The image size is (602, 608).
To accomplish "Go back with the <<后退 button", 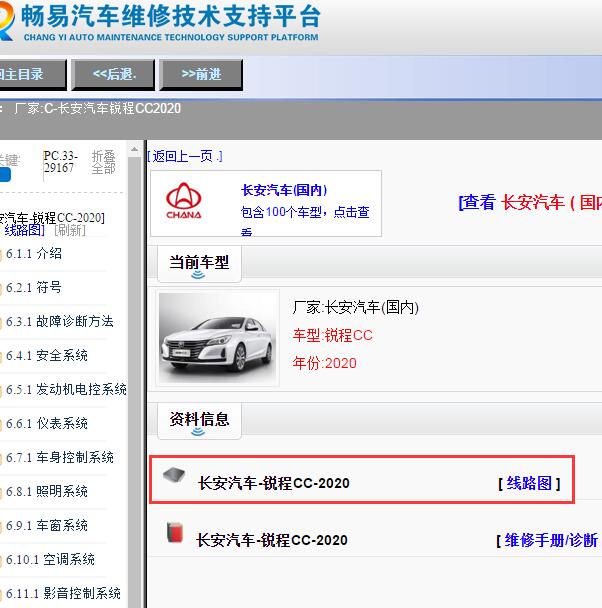I will point(114,74).
